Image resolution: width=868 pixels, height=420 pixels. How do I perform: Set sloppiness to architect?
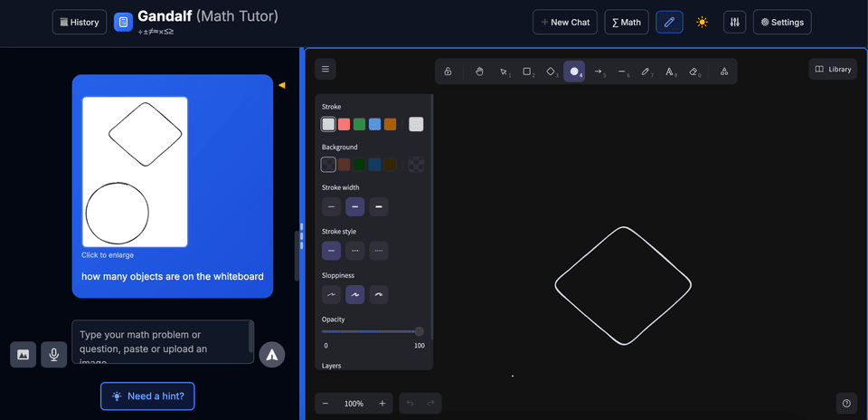coord(331,295)
